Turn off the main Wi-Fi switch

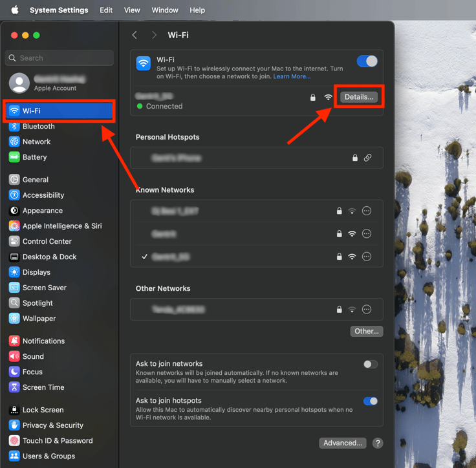(x=367, y=61)
